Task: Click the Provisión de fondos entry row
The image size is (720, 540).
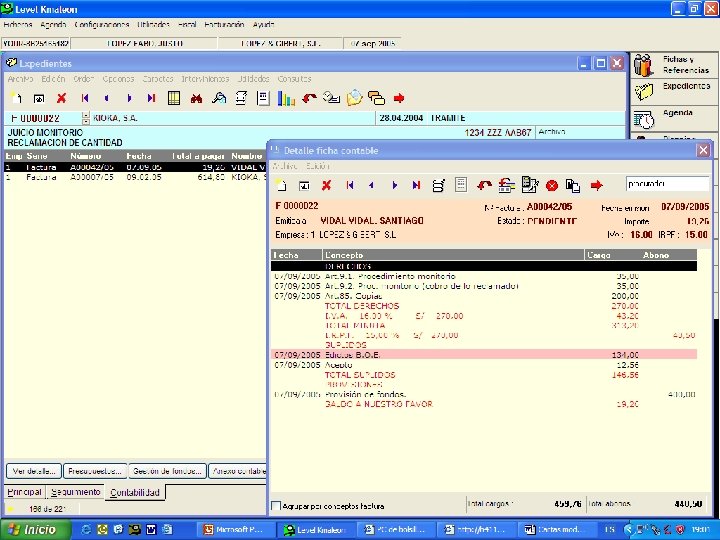Action: 484,394
